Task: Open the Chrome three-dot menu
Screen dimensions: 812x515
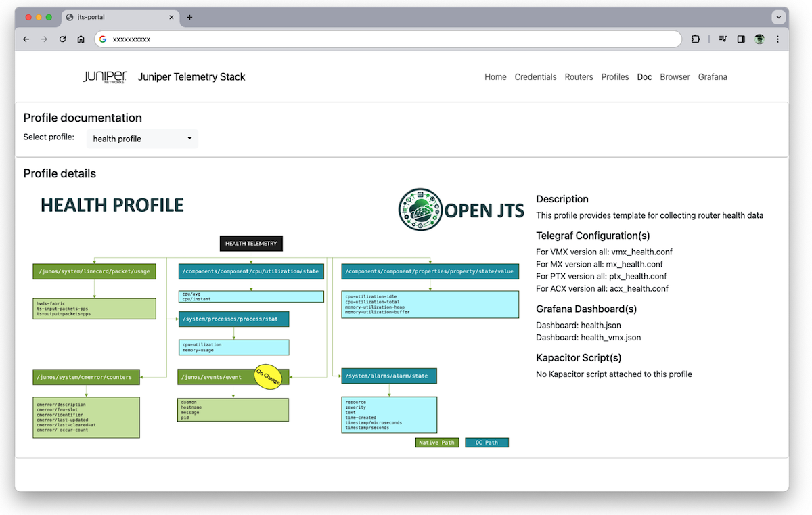Action: (777, 39)
